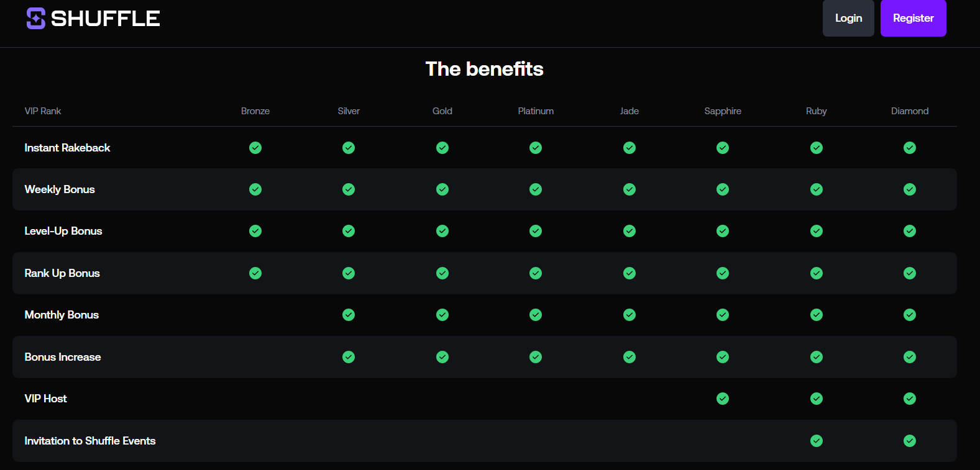Click Instant Rakeback checkmark under Gold
Viewport: 980px width, 470px height.
click(442, 148)
